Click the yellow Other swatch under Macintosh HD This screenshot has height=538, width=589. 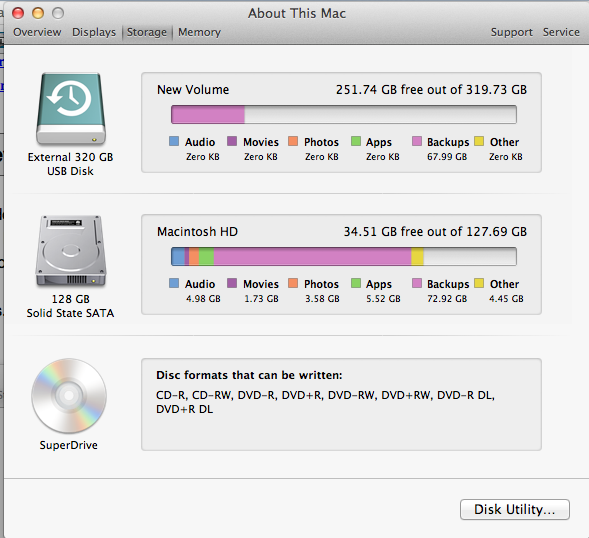click(479, 283)
